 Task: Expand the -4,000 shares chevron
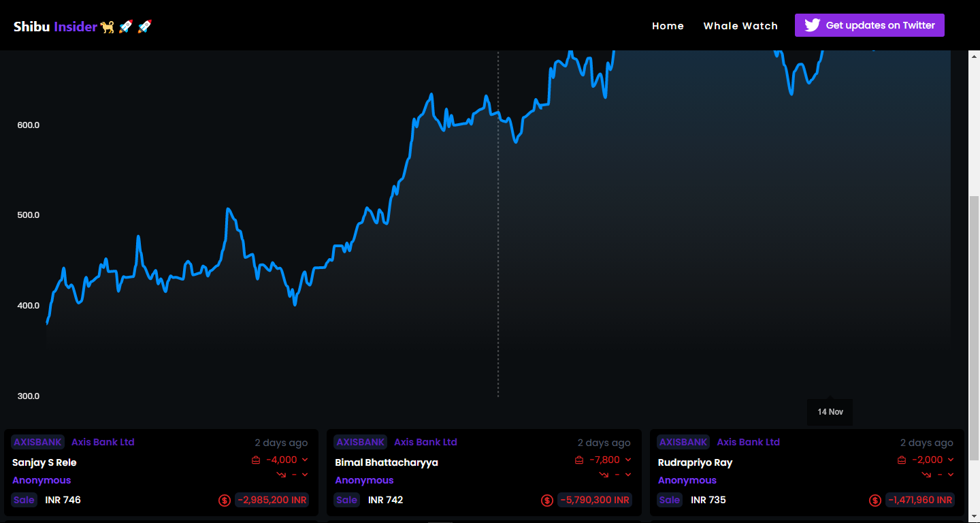[305, 460]
